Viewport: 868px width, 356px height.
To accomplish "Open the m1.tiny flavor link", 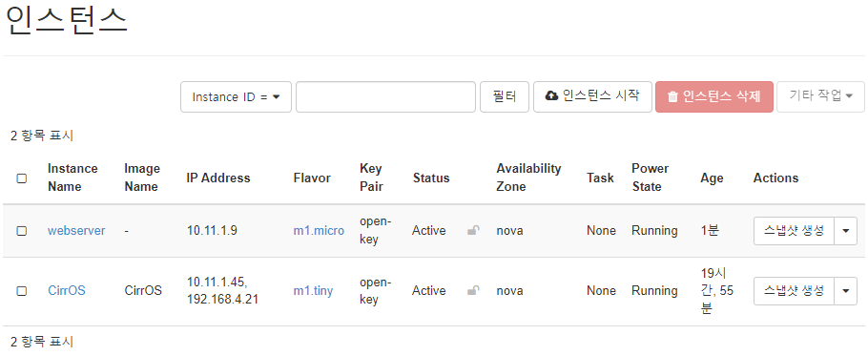I will 313,290.
